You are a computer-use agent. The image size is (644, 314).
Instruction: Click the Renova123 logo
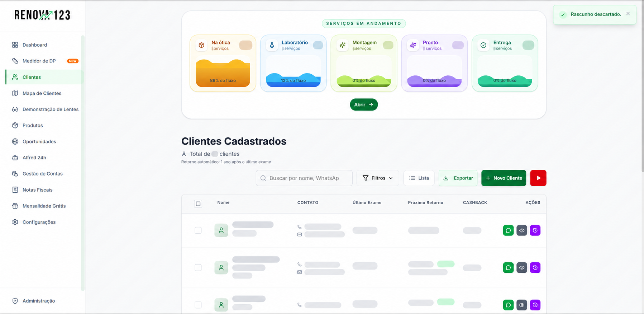pyautogui.click(x=42, y=15)
